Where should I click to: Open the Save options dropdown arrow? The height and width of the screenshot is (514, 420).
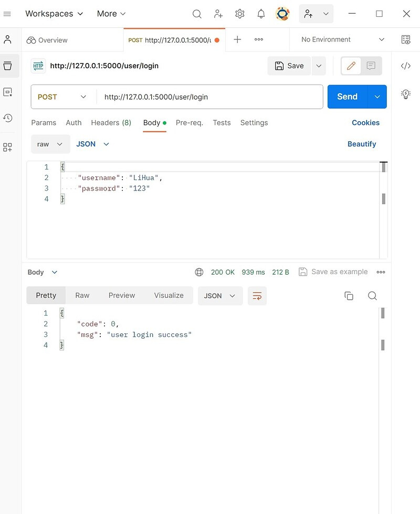click(x=319, y=66)
